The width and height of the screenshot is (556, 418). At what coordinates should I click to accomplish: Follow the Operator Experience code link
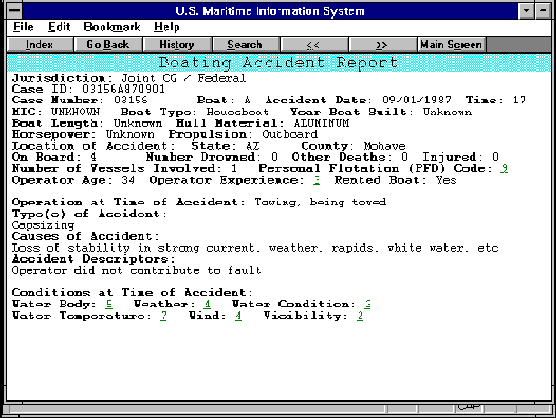316,180
